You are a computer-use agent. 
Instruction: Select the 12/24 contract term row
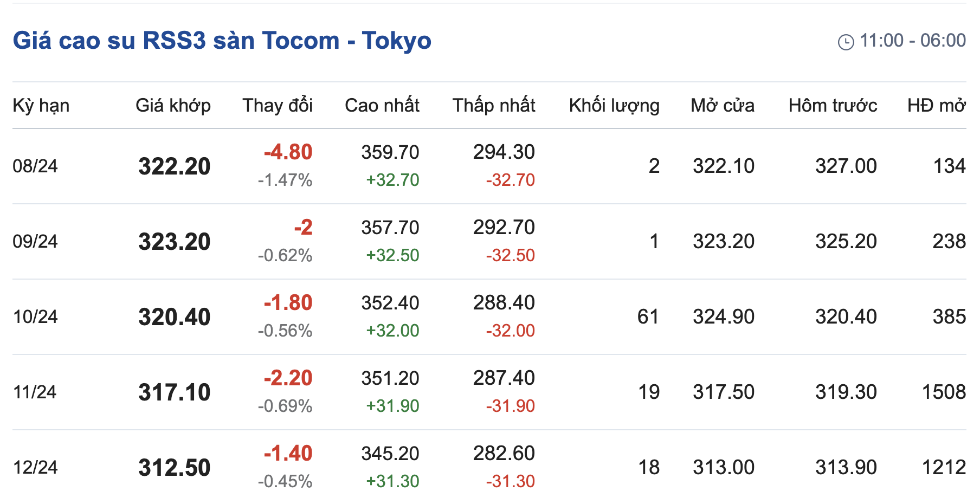(35, 467)
